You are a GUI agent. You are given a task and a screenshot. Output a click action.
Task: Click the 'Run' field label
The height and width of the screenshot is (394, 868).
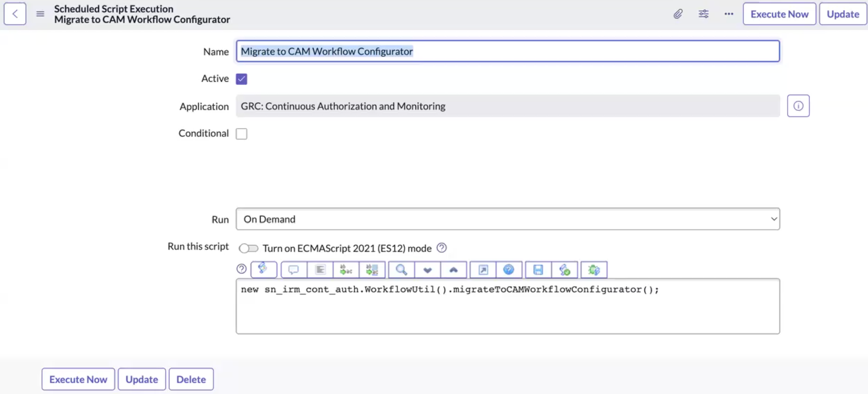click(220, 220)
